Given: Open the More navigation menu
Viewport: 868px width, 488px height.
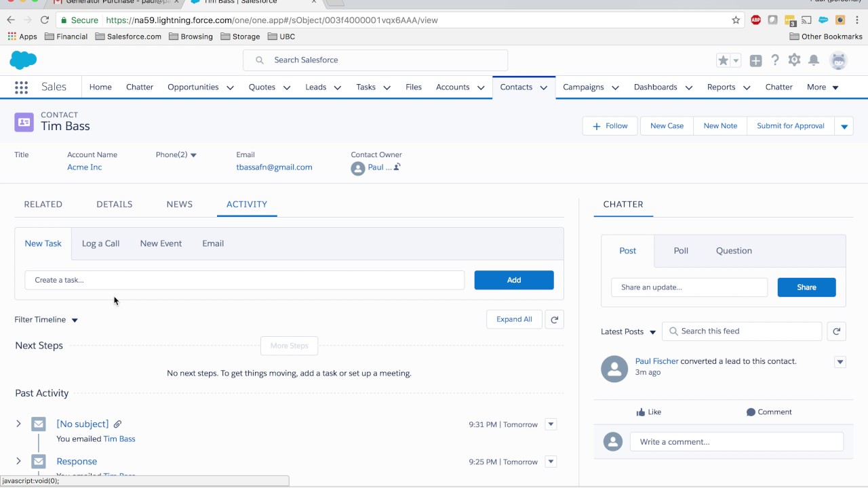Looking at the screenshot, I should pyautogui.click(x=823, y=87).
